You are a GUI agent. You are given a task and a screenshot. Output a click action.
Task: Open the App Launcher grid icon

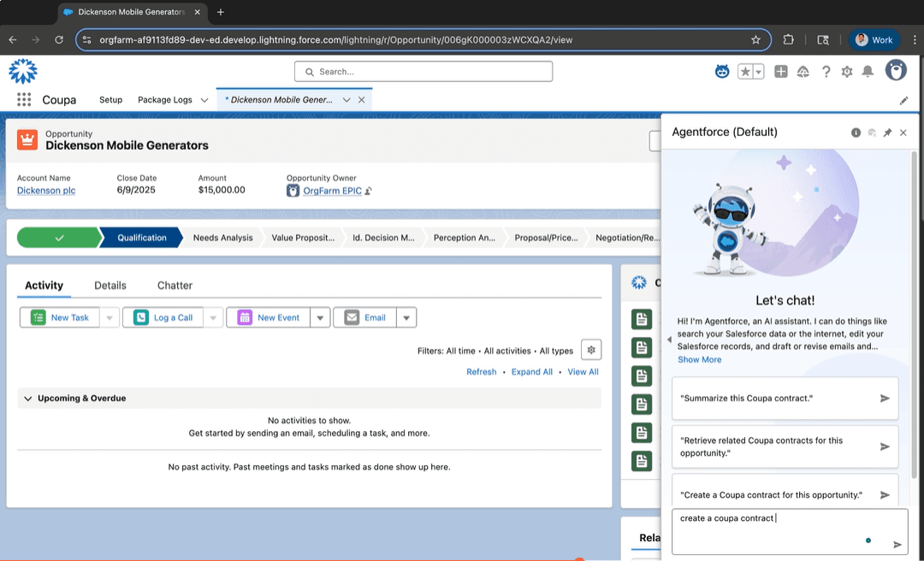point(24,99)
